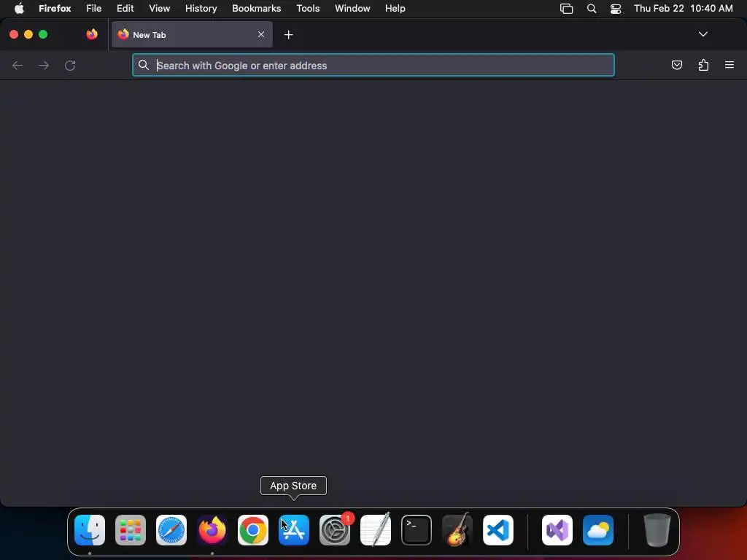
Task: Open the History menu
Action: click(201, 9)
